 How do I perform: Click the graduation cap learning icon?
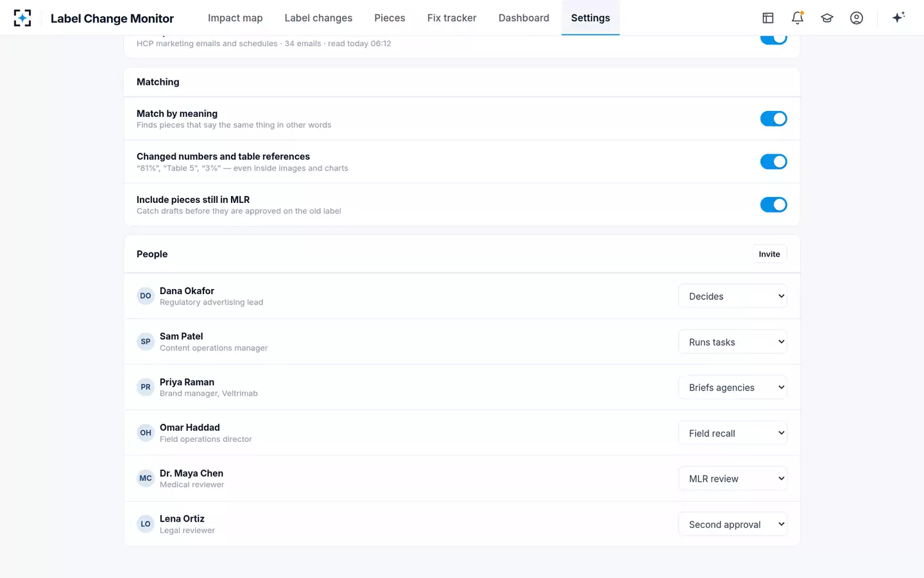pos(827,18)
